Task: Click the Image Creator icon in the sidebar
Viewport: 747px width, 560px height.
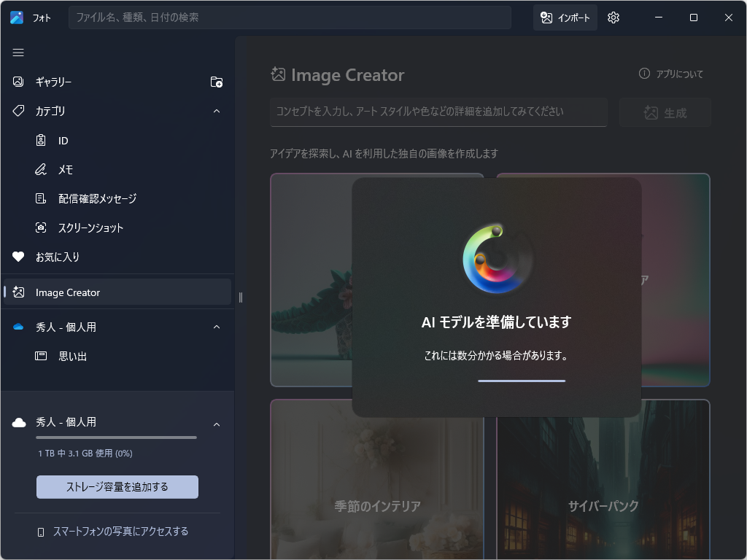Action: 18,292
